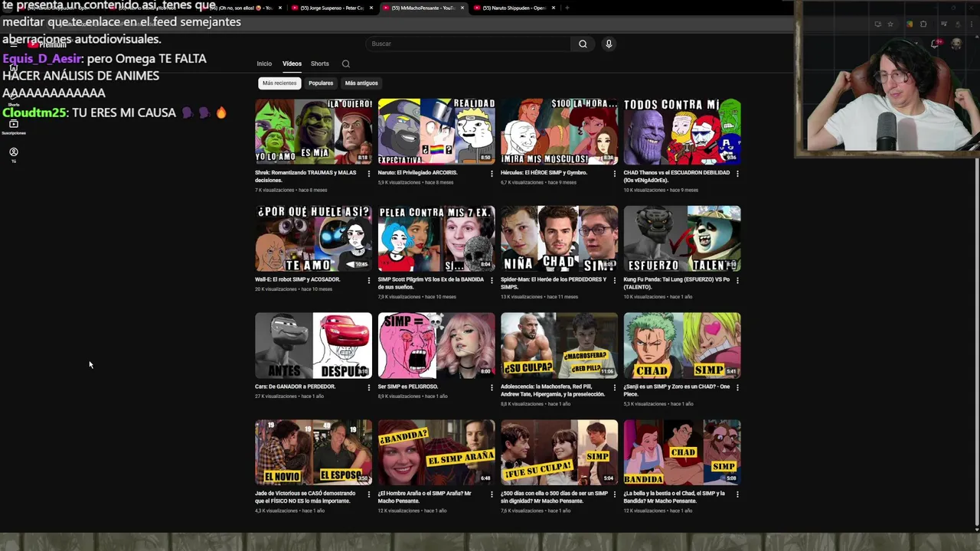This screenshot has height=551, width=980.
Task: Open the media control icon in browser toolbar
Action: (943, 24)
